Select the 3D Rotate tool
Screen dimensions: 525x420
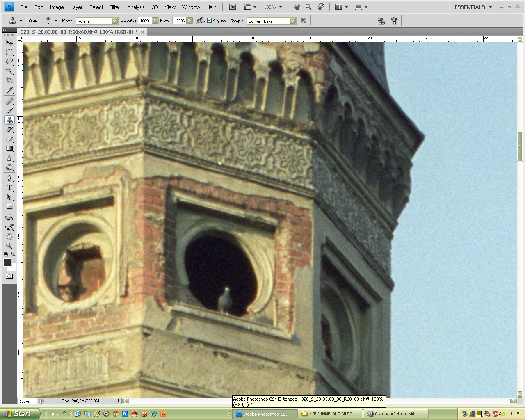click(x=9, y=217)
